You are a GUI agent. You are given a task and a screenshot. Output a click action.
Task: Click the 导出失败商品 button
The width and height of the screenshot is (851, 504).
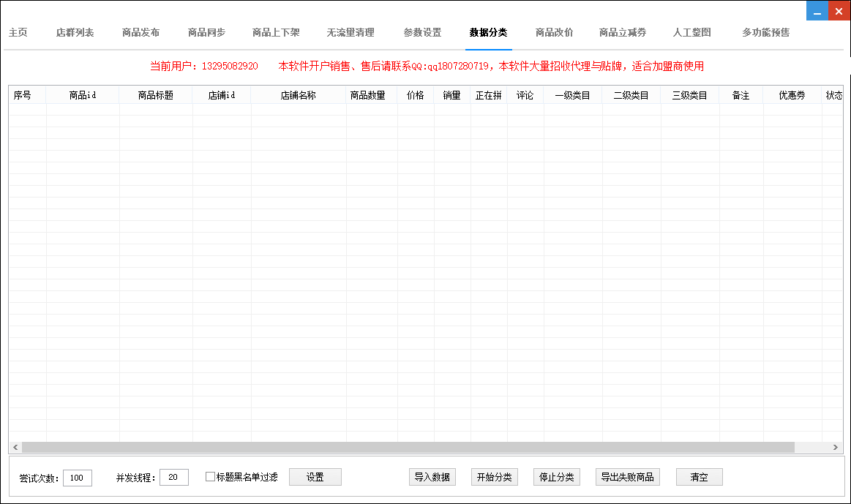click(x=628, y=477)
